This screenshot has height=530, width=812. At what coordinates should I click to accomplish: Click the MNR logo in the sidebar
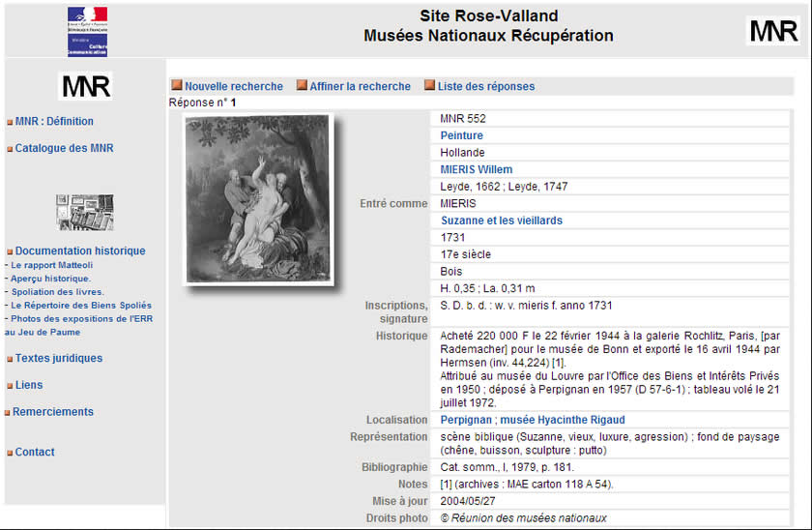pos(85,86)
